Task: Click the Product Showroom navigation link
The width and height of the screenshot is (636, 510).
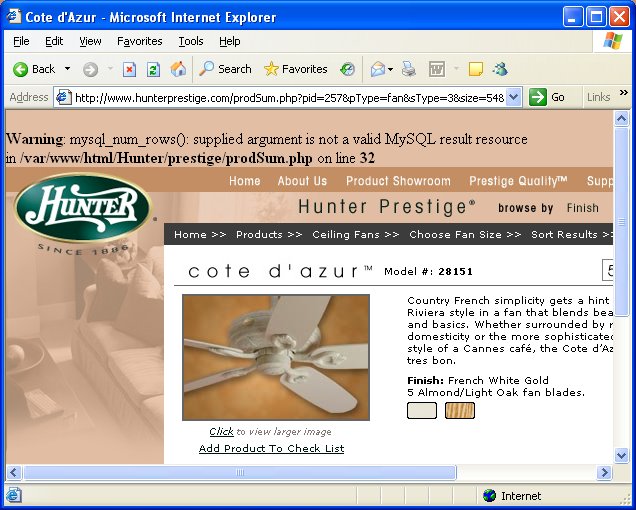Action: [x=398, y=181]
